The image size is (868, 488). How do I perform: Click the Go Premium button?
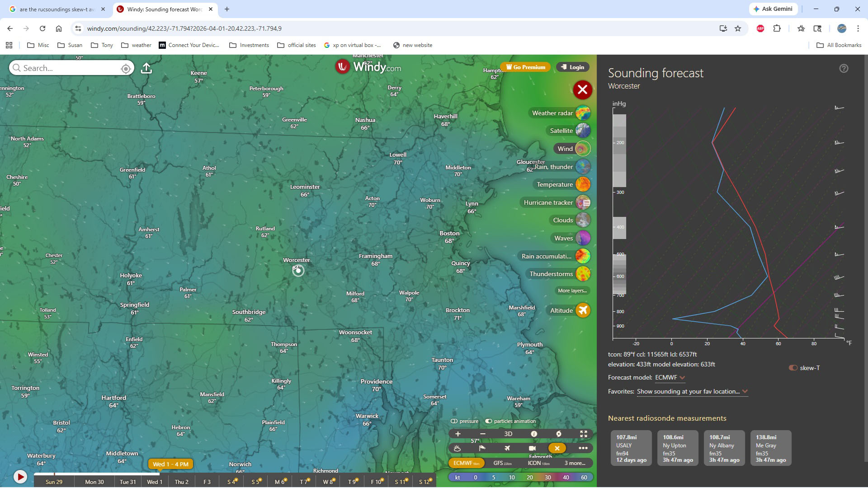click(x=525, y=67)
